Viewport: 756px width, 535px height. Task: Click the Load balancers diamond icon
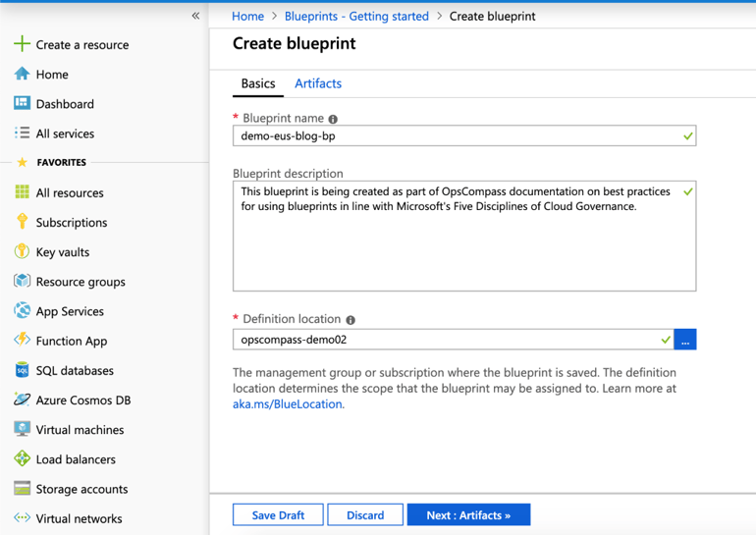[x=22, y=458]
